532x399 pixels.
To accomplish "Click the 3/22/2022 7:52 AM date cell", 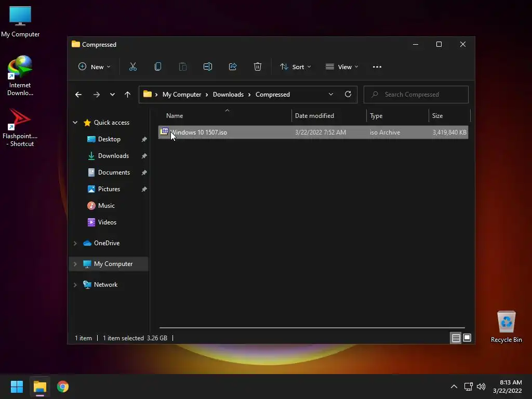I will click(x=320, y=132).
